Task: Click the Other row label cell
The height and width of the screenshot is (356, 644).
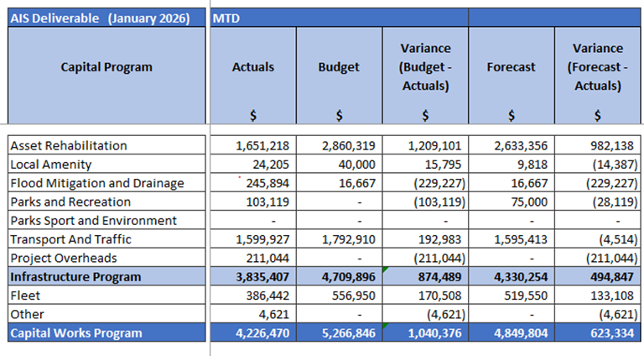Action: tap(106, 314)
